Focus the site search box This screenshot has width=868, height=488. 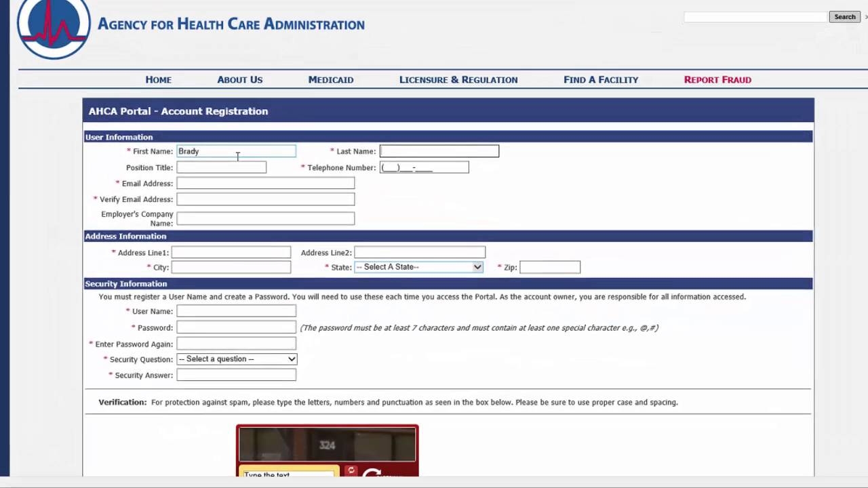[755, 17]
